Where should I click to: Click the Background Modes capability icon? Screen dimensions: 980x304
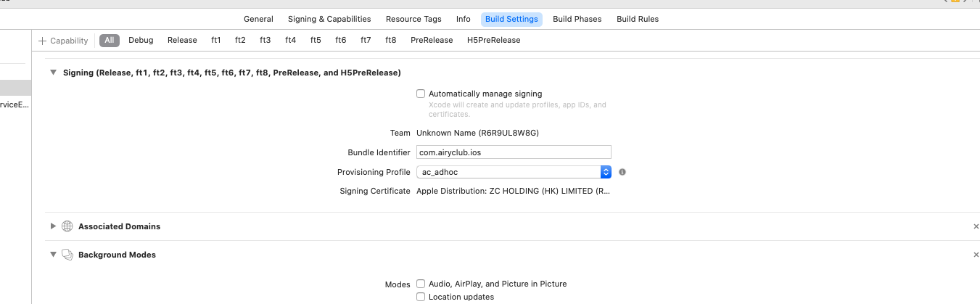[x=67, y=255]
